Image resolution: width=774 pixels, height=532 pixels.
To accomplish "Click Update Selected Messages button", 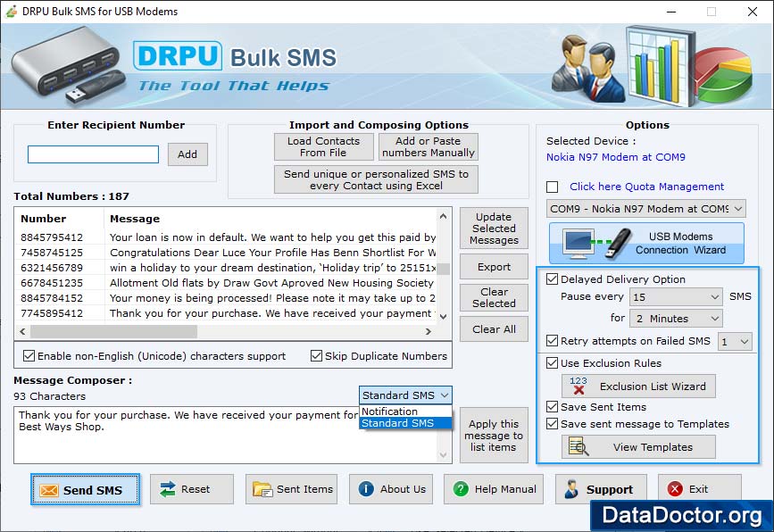I will click(x=494, y=228).
